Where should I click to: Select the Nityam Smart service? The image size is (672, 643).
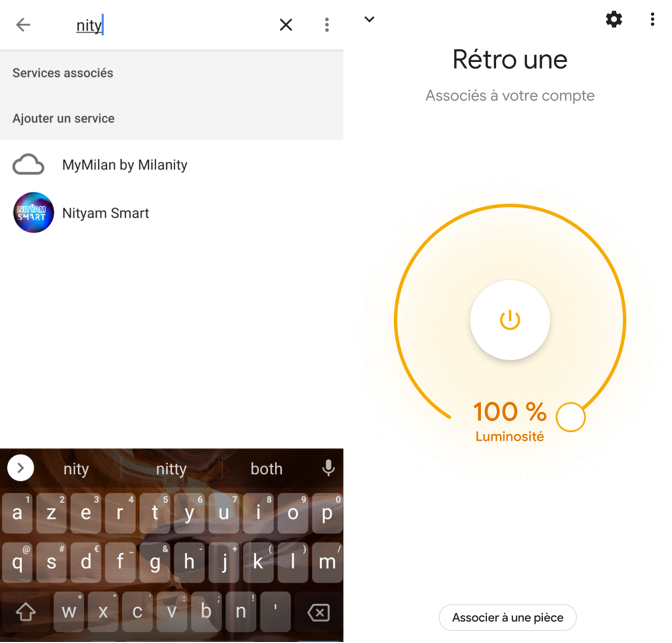[172, 213]
